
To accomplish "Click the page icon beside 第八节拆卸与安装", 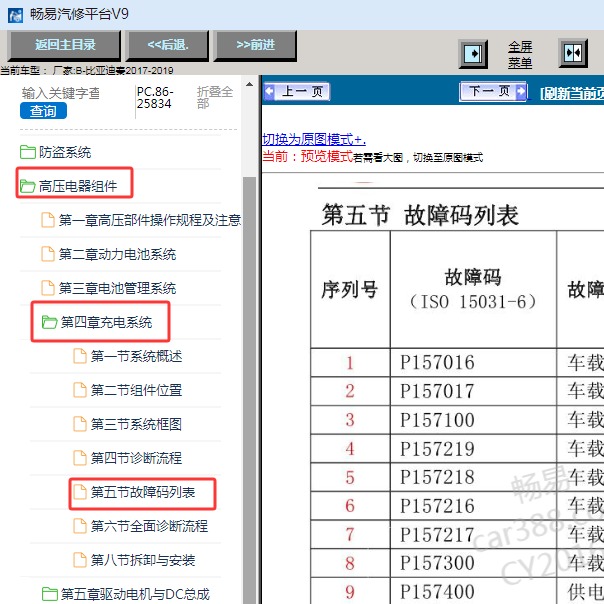I will (80, 560).
